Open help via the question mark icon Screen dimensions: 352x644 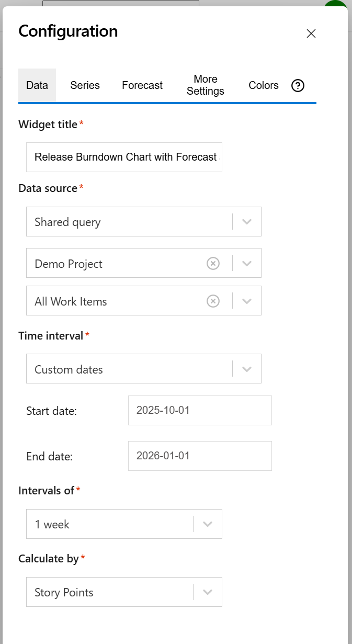297,85
